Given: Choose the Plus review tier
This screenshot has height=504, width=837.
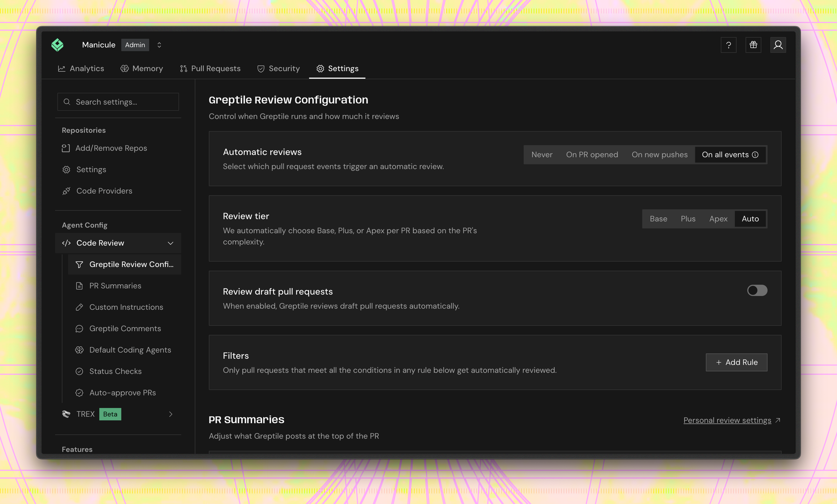Looking at the screenshot, I should pyautogui.click(x=688, y=219).
